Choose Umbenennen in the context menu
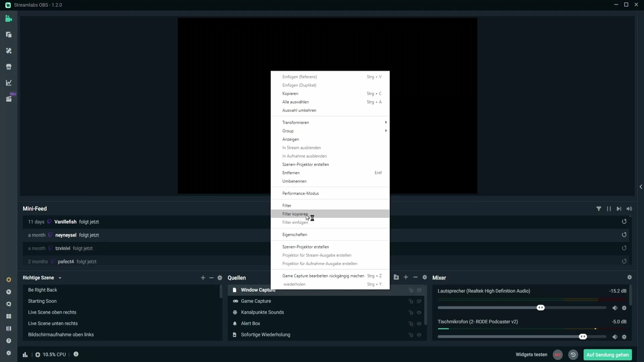Viewport: 644px width, 362px height. coord(330,181)
